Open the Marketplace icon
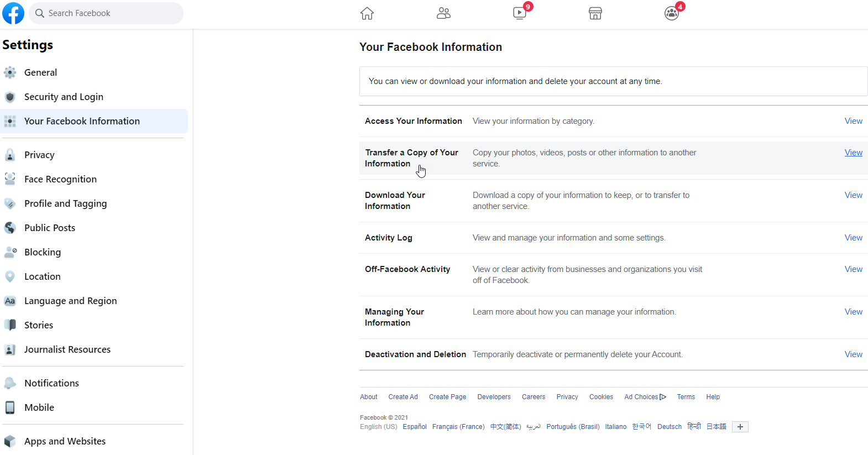Image resolution: width=868 pixels, height=455 pixels. 595,13
